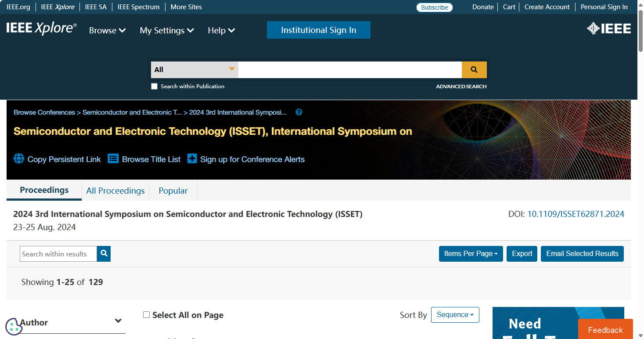Click the Browse Title List text

click(x=151, y=159)
